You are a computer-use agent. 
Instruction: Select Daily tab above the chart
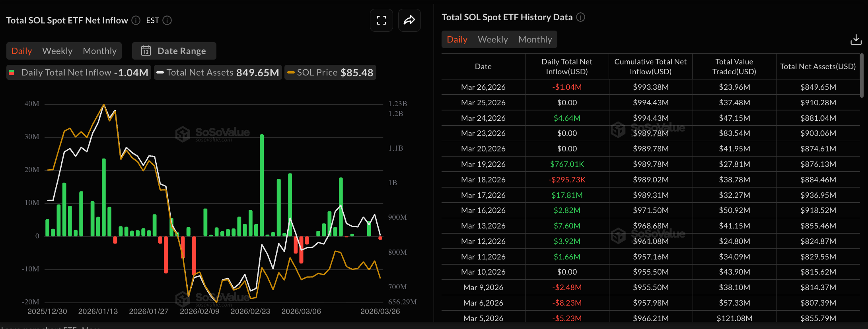pyautogui.click(x=21, y=51)
